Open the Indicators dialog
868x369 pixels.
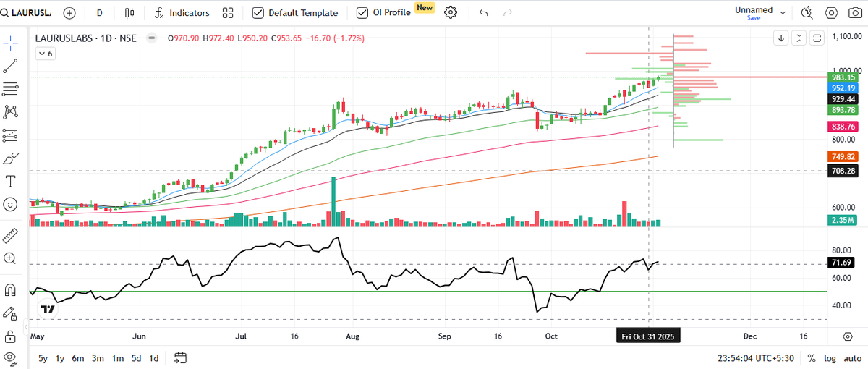click(x=182, y=13)
